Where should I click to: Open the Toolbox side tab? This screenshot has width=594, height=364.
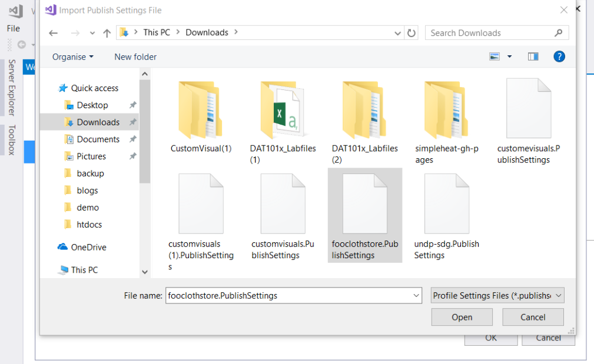coord(12,140)
